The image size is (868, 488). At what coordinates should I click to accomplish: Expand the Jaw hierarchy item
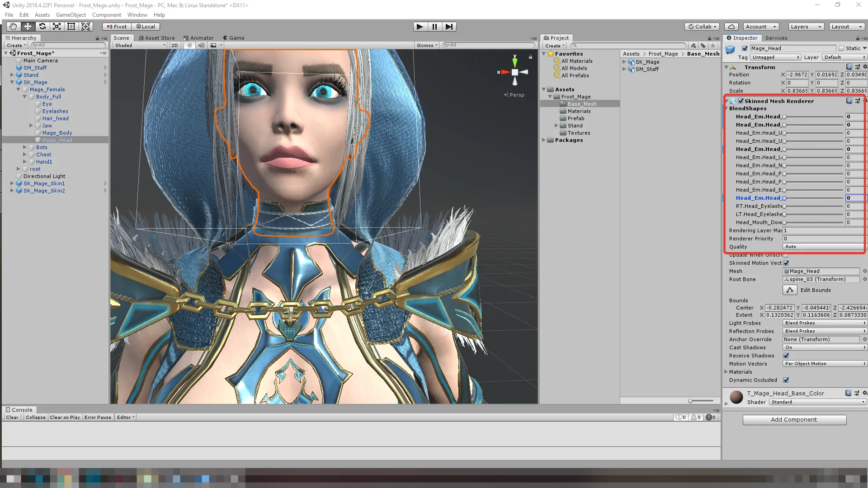coord(31,126)
